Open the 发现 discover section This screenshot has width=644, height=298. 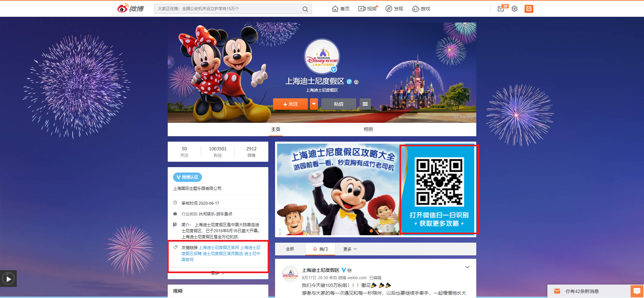(394, 9)
